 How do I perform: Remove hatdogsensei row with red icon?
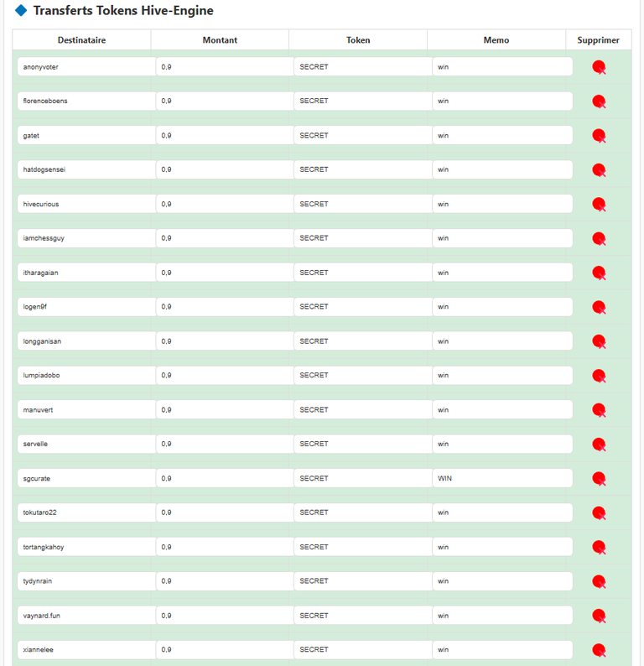click(x=599, y=170)
